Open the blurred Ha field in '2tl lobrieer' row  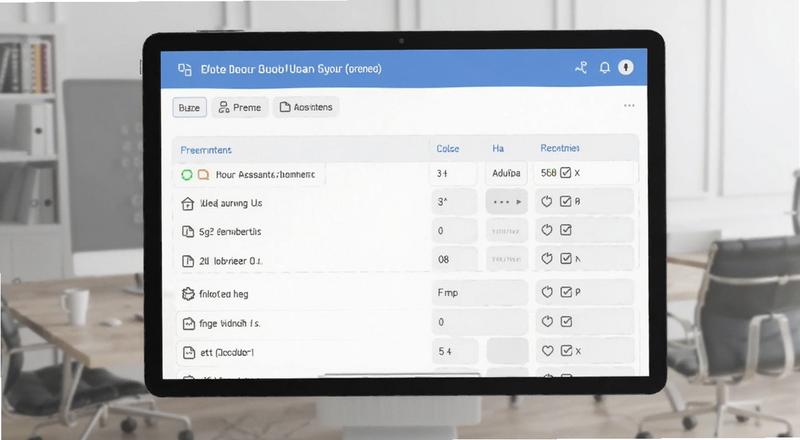(507, 259)
